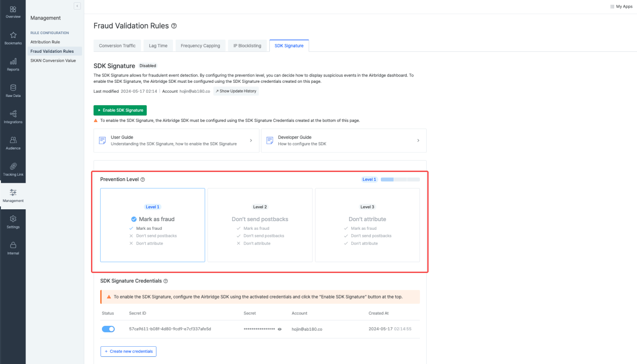Click Create new credentials button

[128, 351]
